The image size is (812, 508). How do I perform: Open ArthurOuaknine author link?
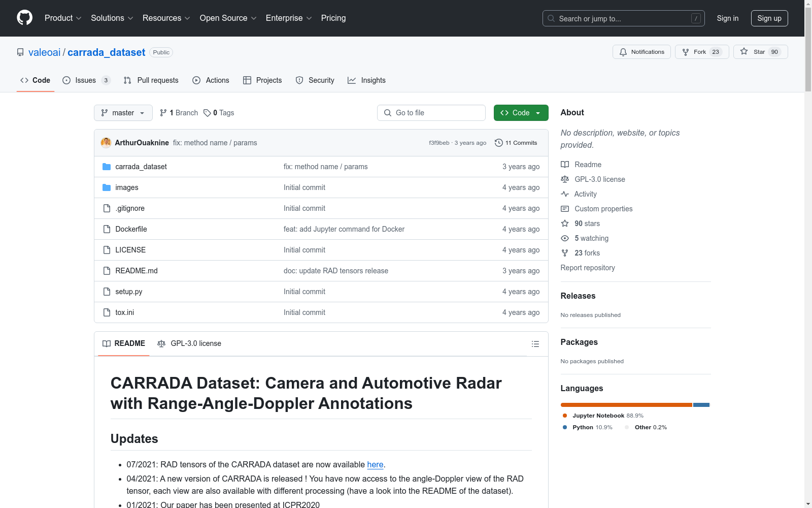pyautogui.click(x=142, y=143)
